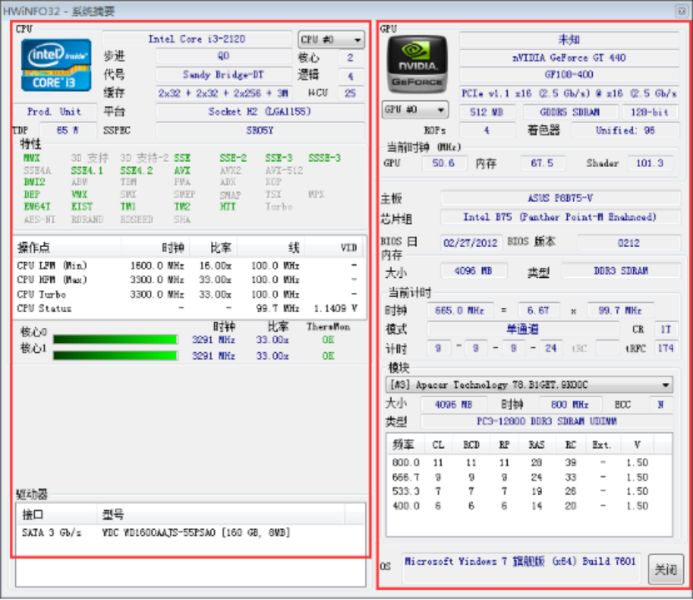Screen dimensions: 693x600
Task: Click the Unified: 96 shader value
Action: pos(625,130)
